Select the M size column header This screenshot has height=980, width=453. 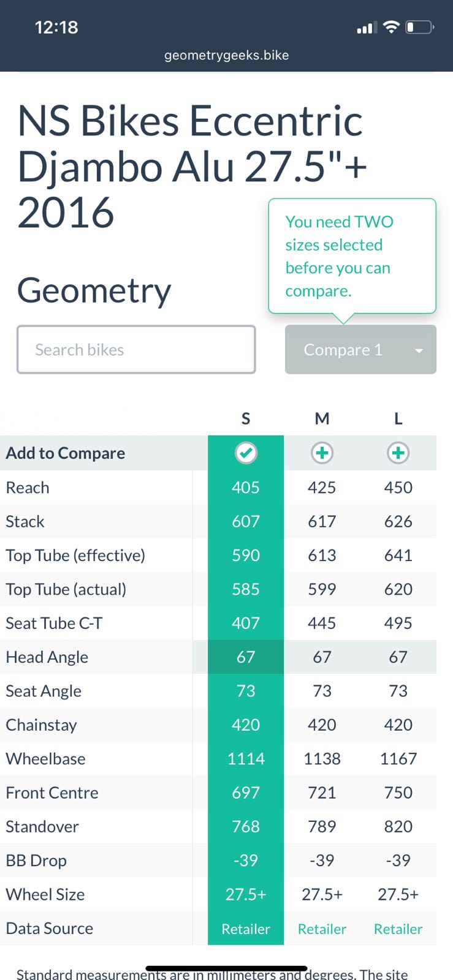click(x=322, y=419)
